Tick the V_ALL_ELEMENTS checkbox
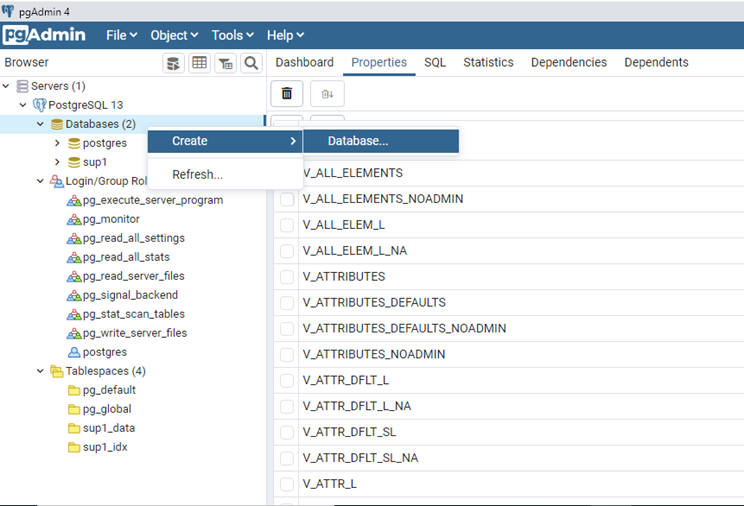Screen dimensions: 744x506 pos(287,173)
